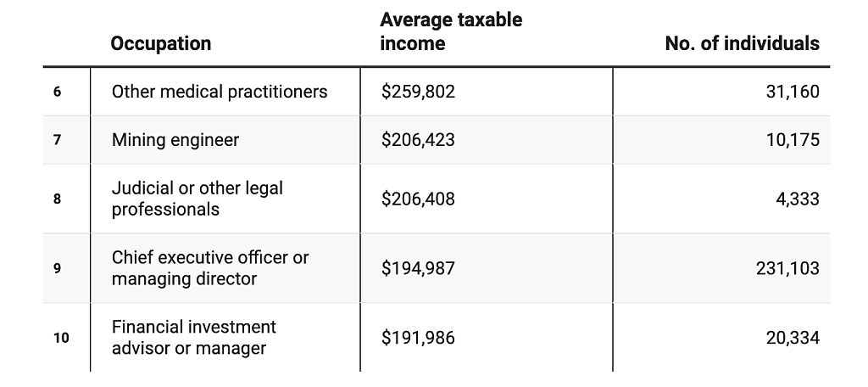
Task: Click the No. of individuals header
Action: coord(742,43)
